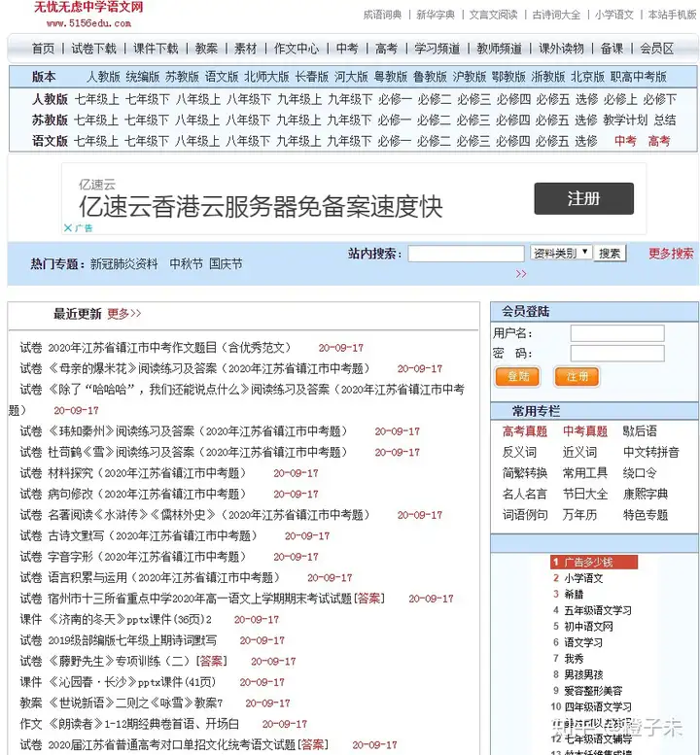Click 五年级语文学习 in the ranked list
700x755 pixels.
click(x=598, y=610)
